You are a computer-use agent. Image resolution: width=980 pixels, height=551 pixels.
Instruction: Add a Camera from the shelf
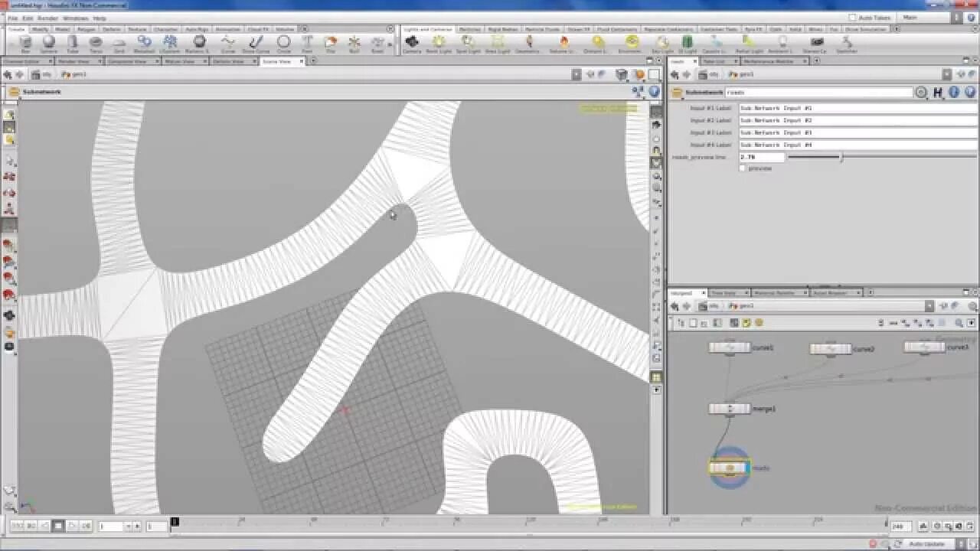[x=412, y=44]
